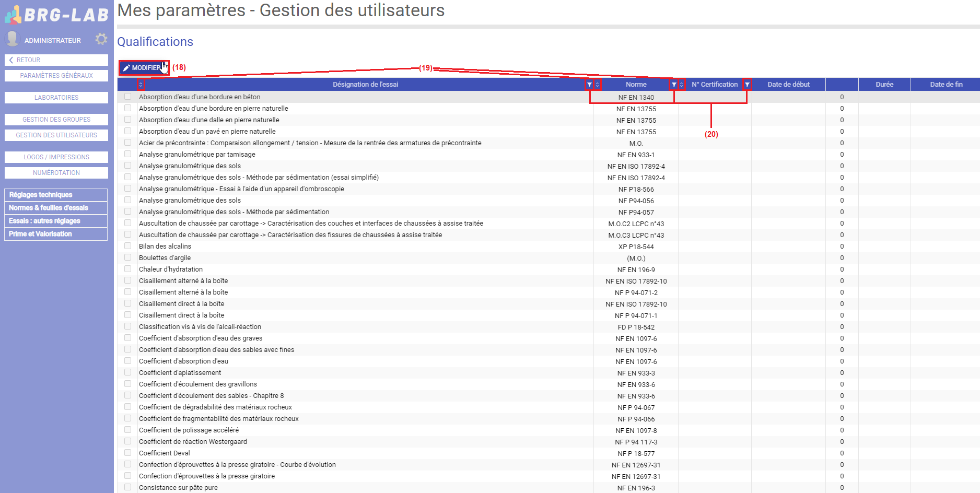The image size is (980, 493).
Task: Open the settings gear next to ADMINISTRATEUR
Action: point(101,39)
